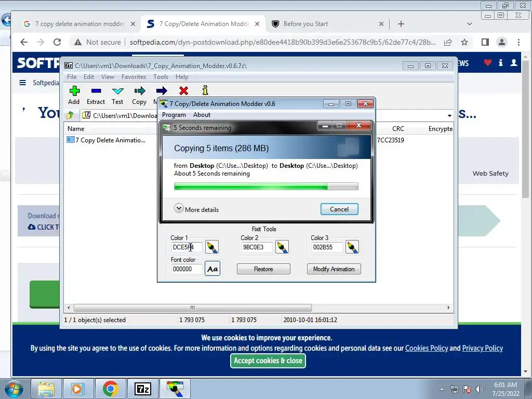Viewport: 532px width, 399px height.
Task: Open the Favorites menu in 7-Zip
Action: pyautogui.click(x=134, y=77)
